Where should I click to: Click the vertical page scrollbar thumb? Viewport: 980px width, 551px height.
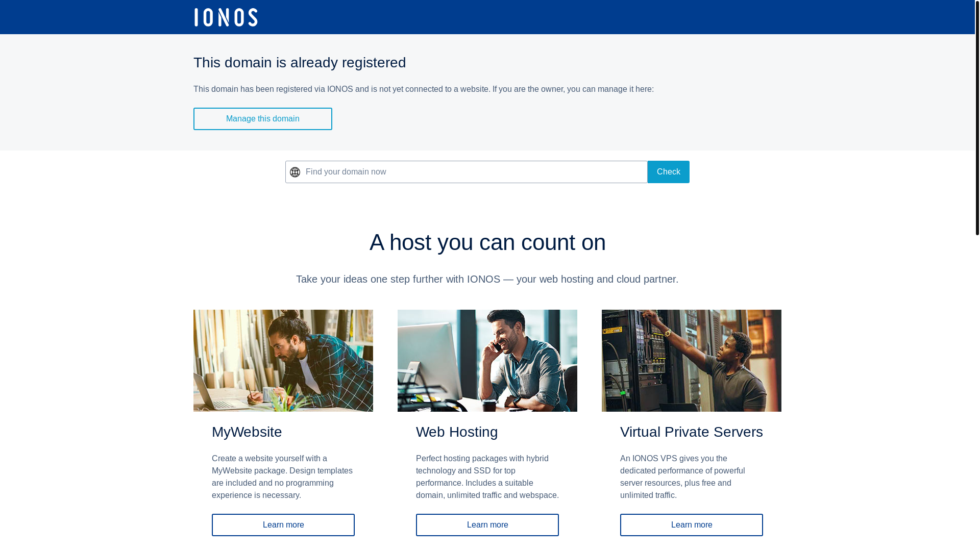tap(977, 117)
